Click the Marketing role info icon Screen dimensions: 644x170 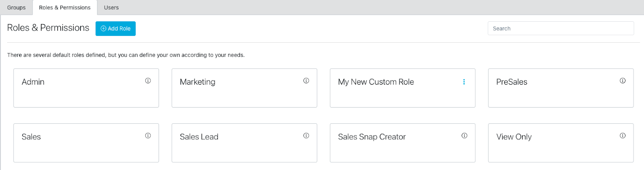(306, 81)
